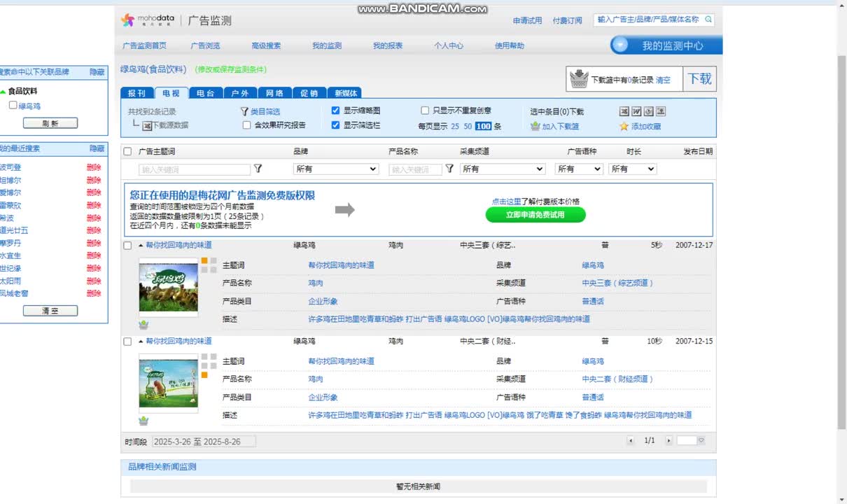Click the 下载源数据 Excel icon
This screenshot has height=504, width=847.
[x=147, y=126]
